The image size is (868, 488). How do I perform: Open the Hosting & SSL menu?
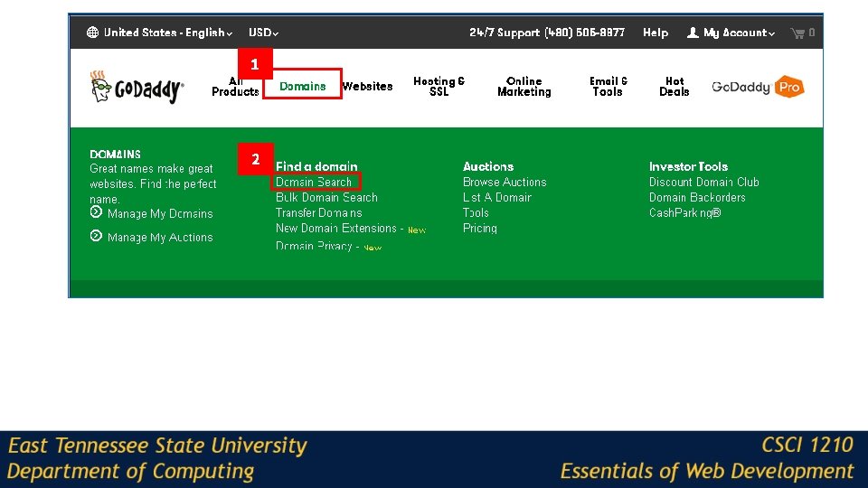[439, 87]
